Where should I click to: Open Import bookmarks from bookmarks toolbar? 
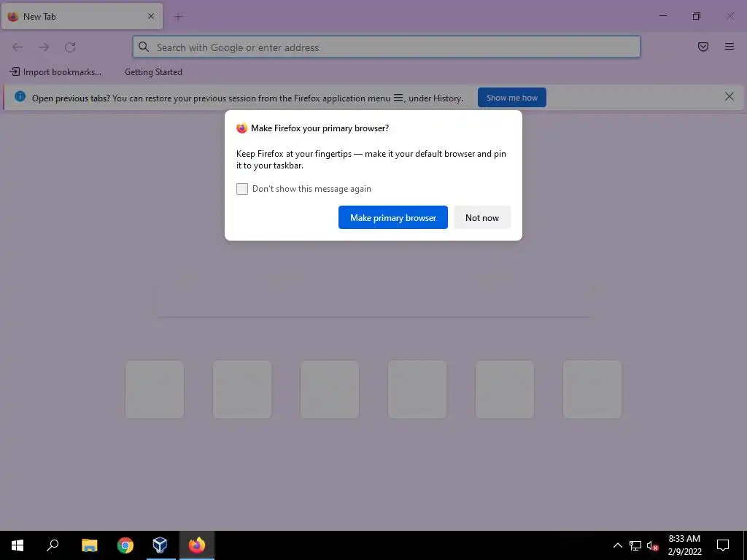pos(55,72)
